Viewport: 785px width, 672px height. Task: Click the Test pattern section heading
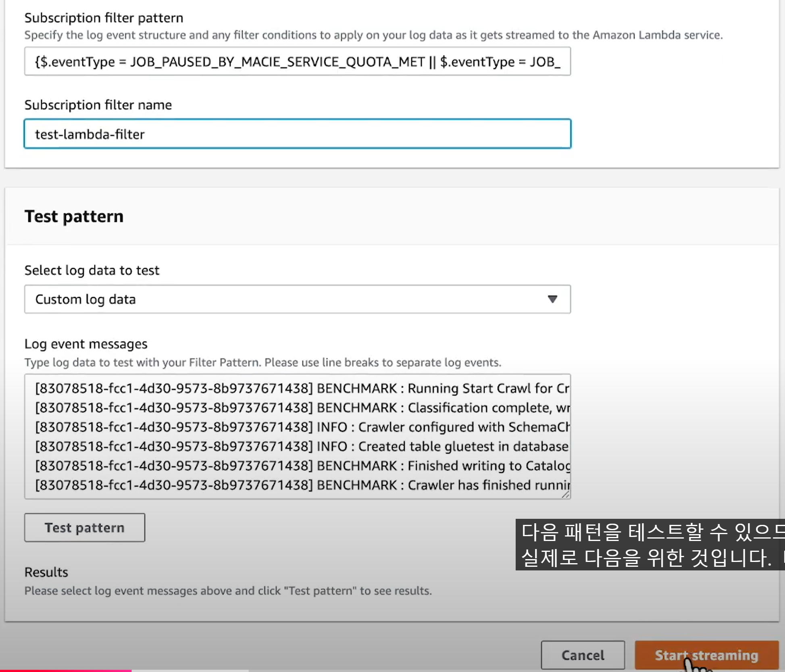[74, 216]
